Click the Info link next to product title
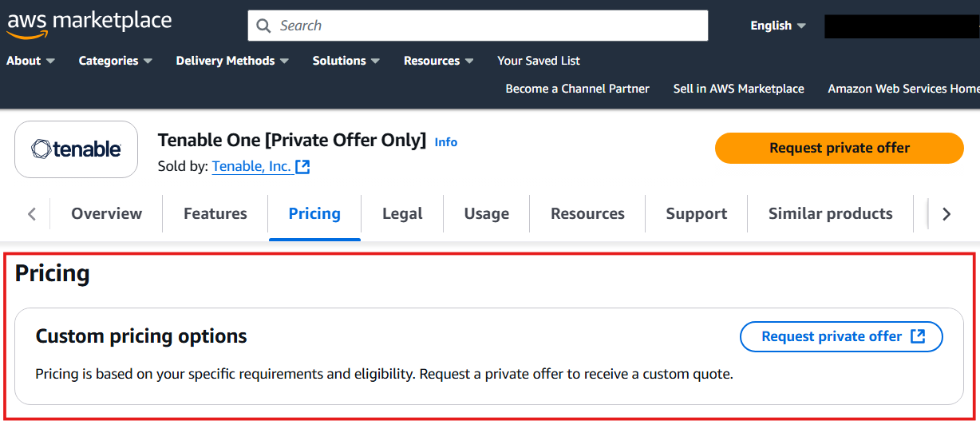The width and height of the screenshot is (980, 425). tap(446, 142)
